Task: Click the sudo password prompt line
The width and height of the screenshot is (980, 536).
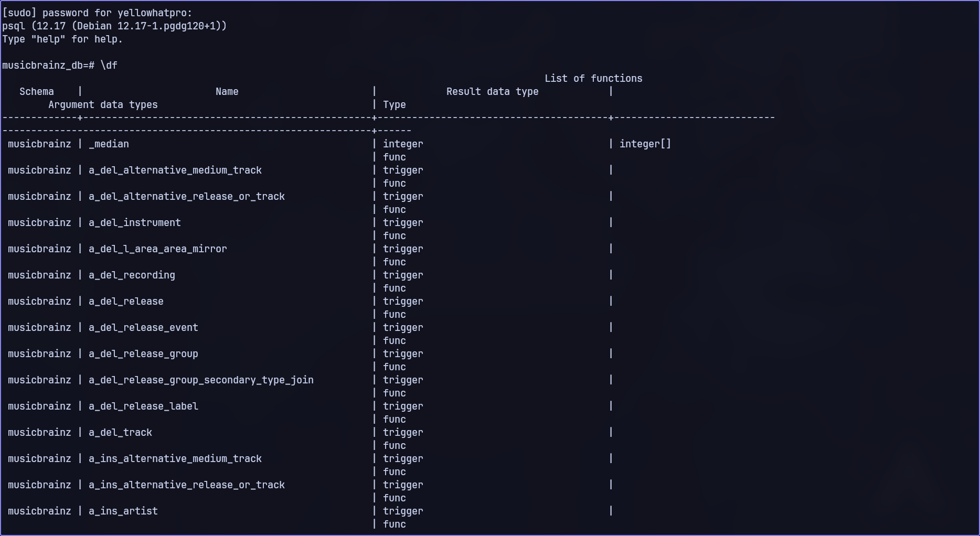Action: 98,13
